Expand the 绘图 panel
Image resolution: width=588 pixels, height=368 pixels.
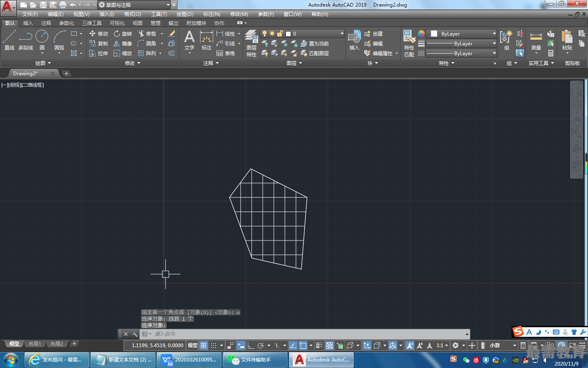click(x=43, y=63)
